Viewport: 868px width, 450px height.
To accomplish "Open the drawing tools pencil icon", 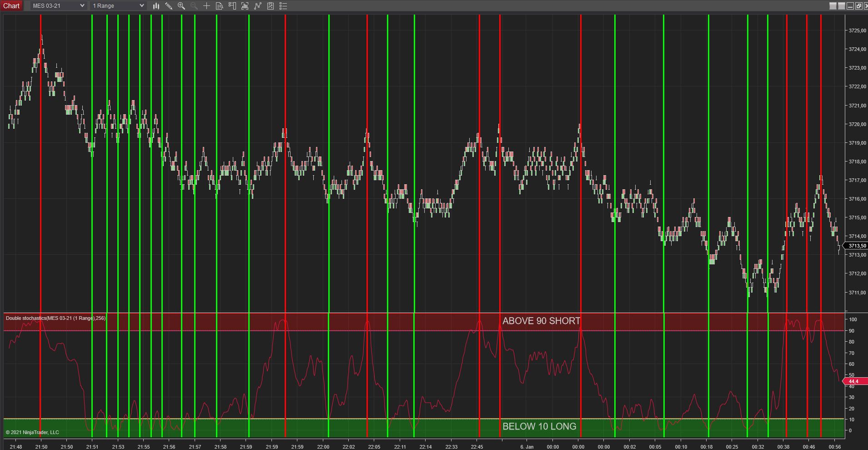I will 169,6.
